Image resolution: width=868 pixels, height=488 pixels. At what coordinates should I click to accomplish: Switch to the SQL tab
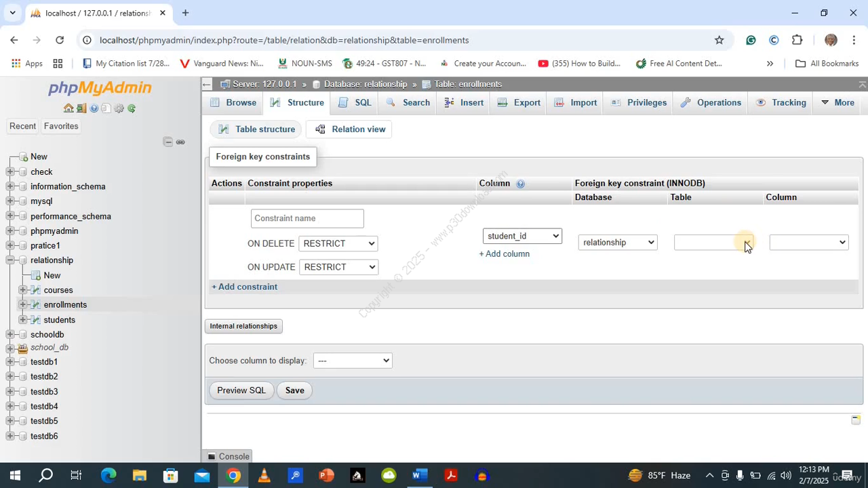pos(355,102)
